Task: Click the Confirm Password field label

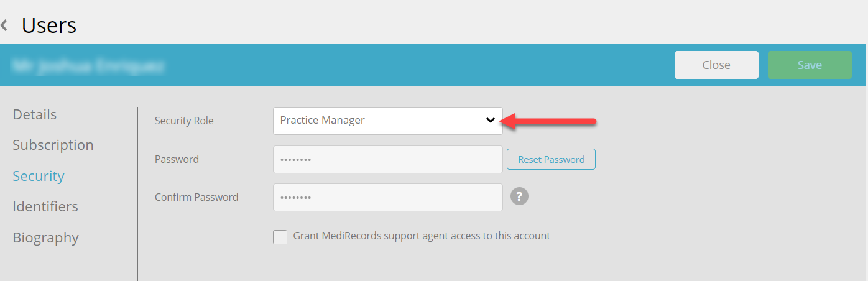Action: pos(196,197)
